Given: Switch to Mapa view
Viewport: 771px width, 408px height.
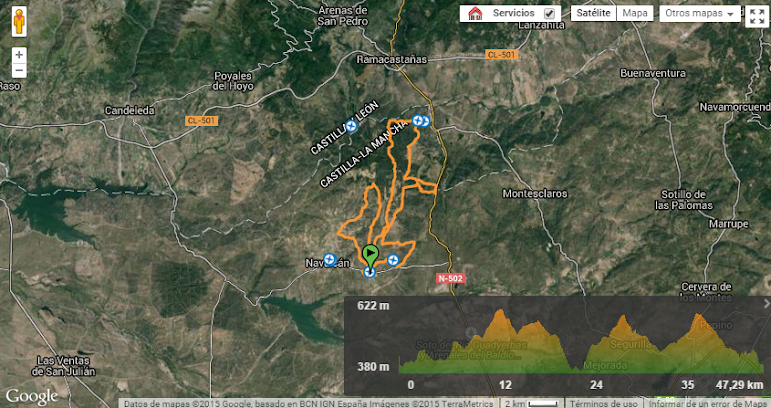Looking at the screenshot, I should click(635, 13).
